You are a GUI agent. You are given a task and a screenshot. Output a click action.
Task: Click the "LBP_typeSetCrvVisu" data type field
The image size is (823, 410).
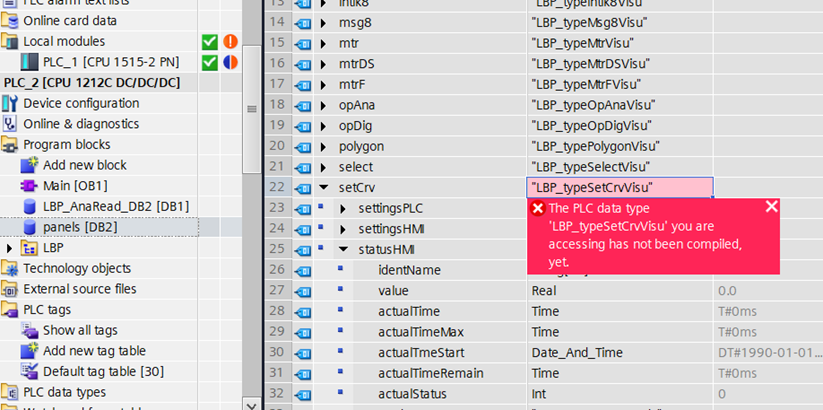click(620, 187)
